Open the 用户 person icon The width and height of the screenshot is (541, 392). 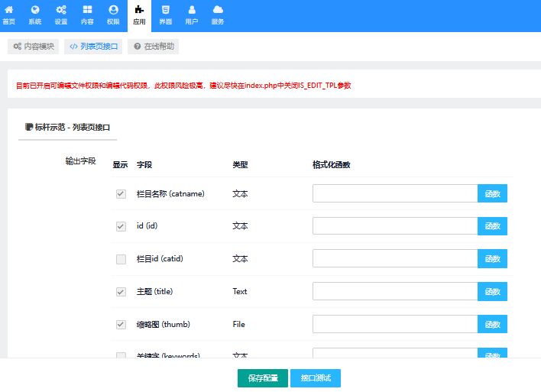click(191, 10)
